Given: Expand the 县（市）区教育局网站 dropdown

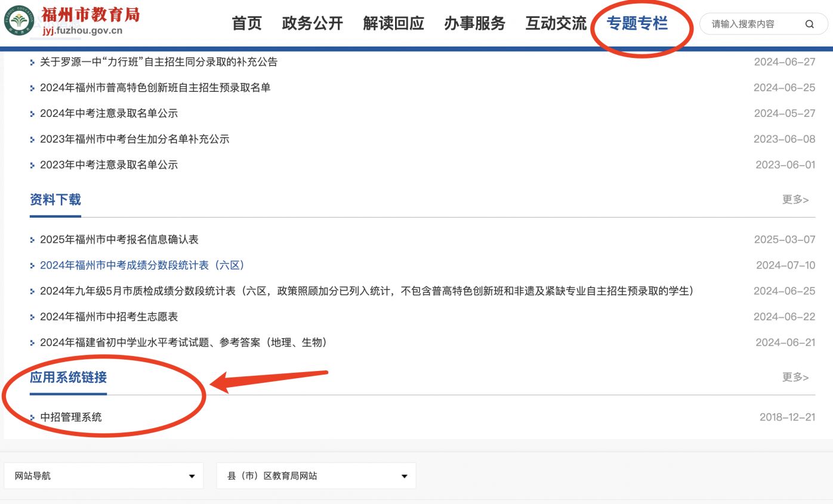Looking at the screenshot, I should pos(316,476).
